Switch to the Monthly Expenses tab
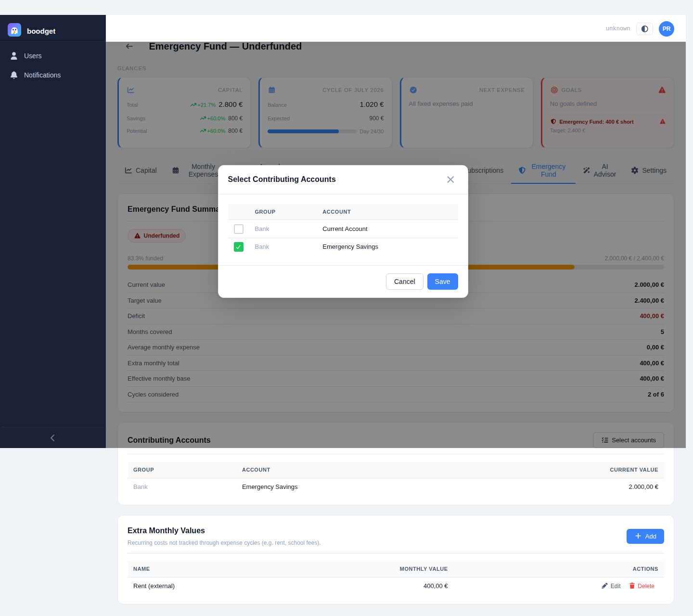693x616 pixels. click(x=196, y=170)
